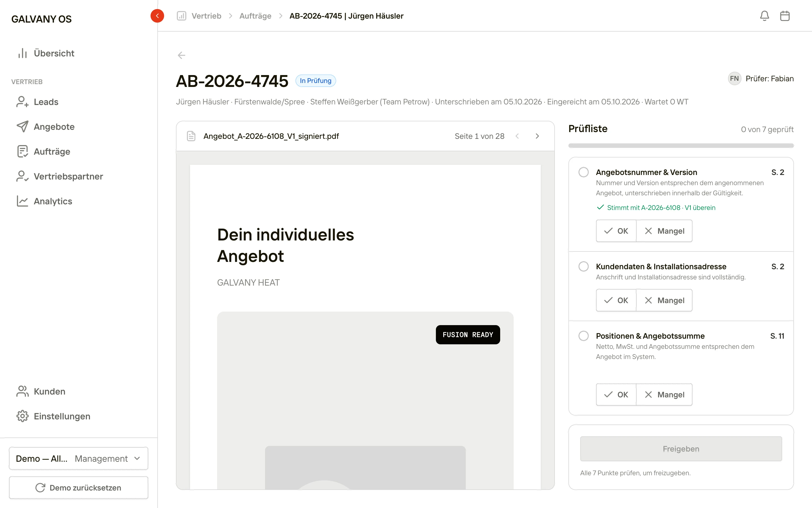Click PDF file icon next to Angebot_A-2026-6108
This screenshot has width=812, height=508.
[191, 136]
